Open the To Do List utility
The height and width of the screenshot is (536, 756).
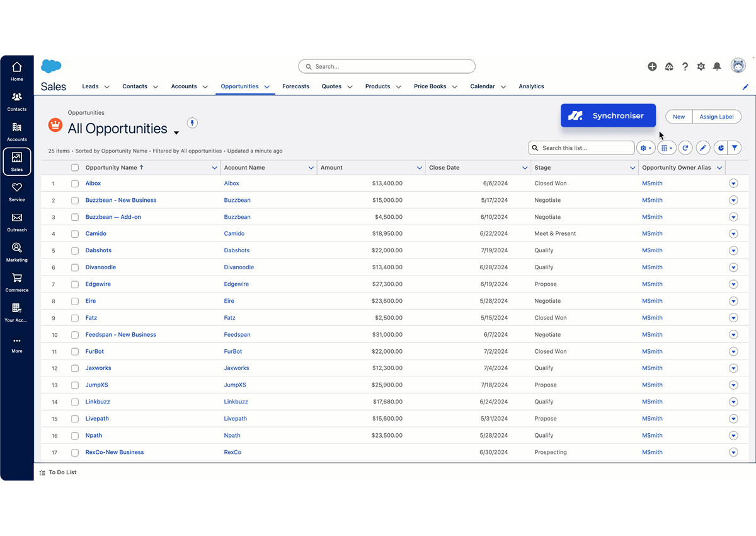[58, 472]
